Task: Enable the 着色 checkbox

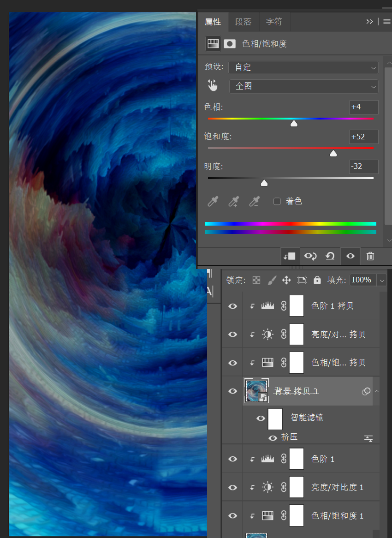Action: tap(277, 202)
